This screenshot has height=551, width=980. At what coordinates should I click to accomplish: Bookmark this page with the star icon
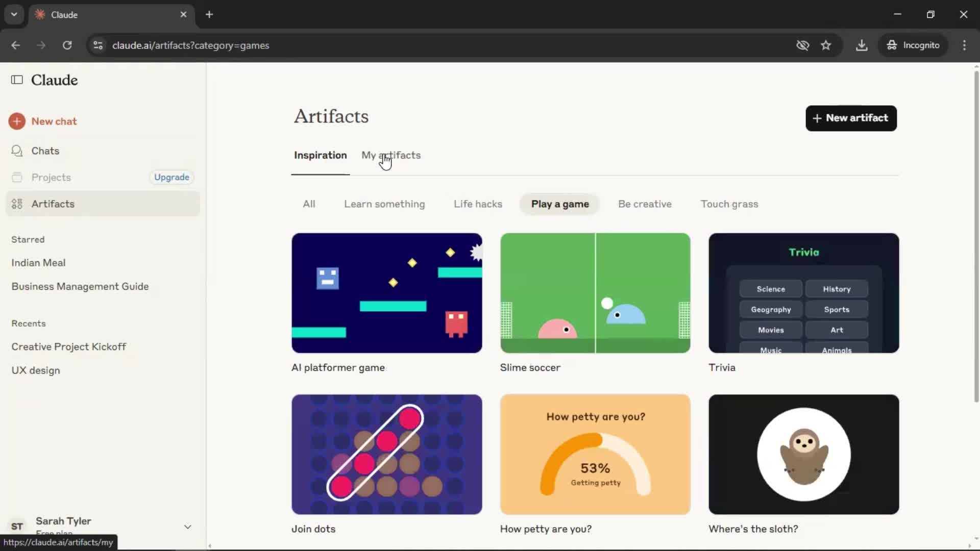click(x=826, y=45)
